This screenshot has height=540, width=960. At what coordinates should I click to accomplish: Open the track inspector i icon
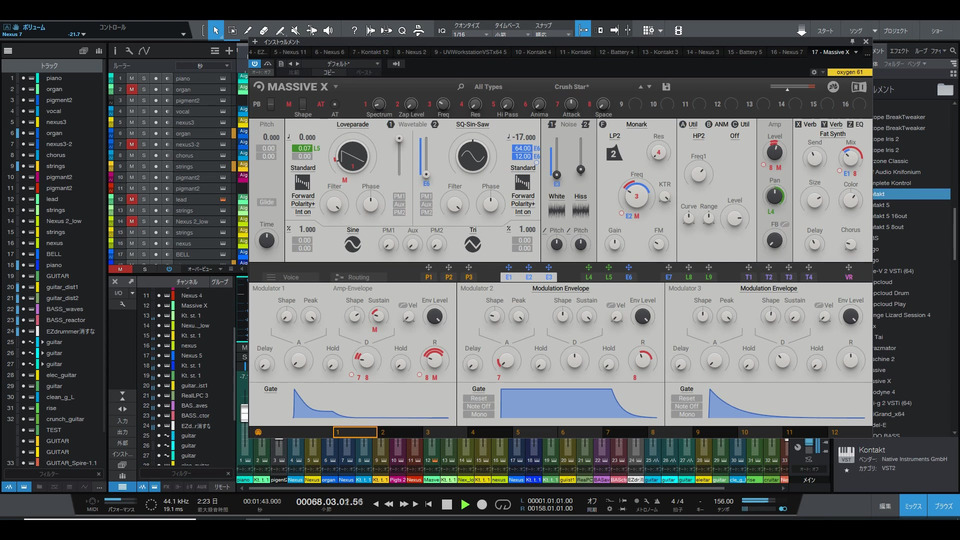[114, 51]
